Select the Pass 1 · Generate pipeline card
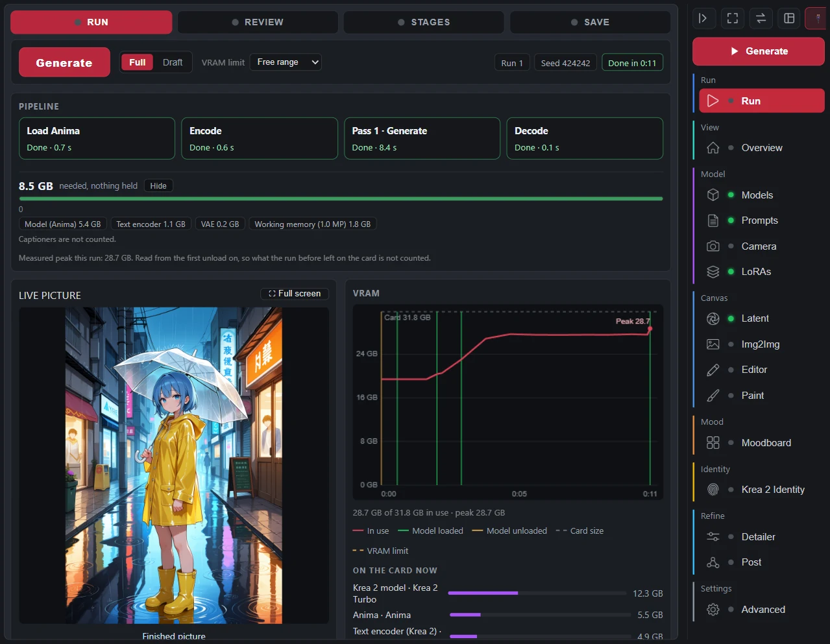 (422, 138)
